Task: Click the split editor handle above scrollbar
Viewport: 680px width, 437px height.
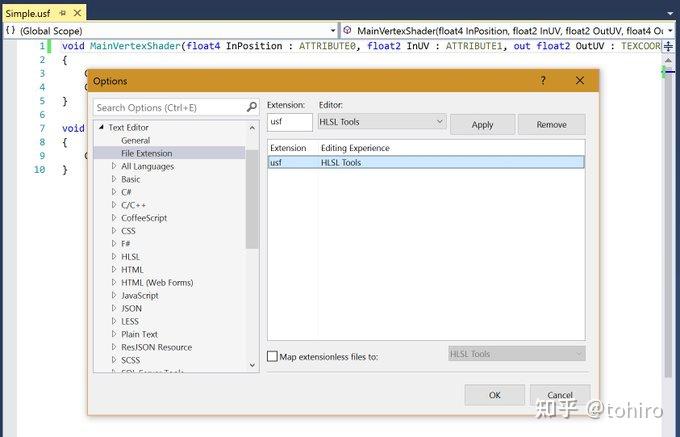Action: click(x=669, y=46)
